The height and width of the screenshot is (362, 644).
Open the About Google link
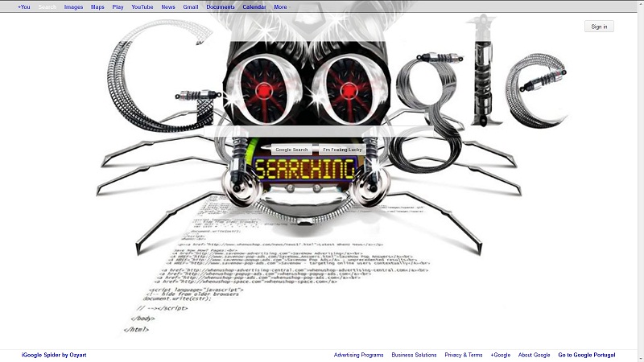click(x=534, y=355)
